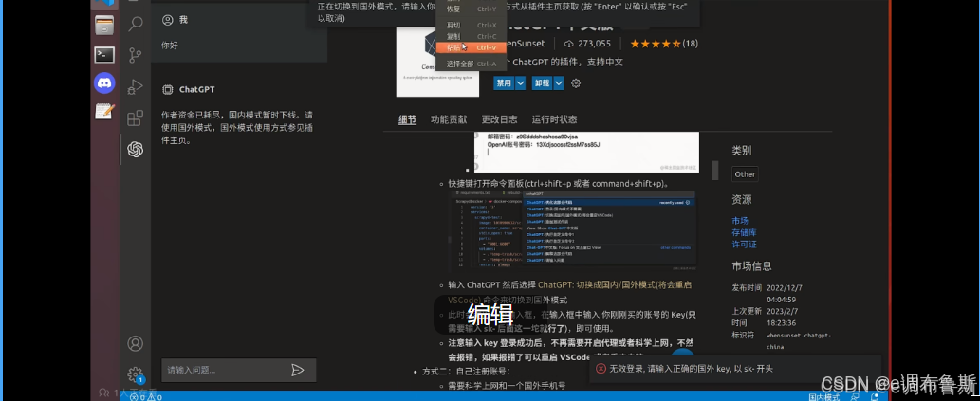980x401 pixels.
Task: Open the 许可证 resource link
Action: 745,245
